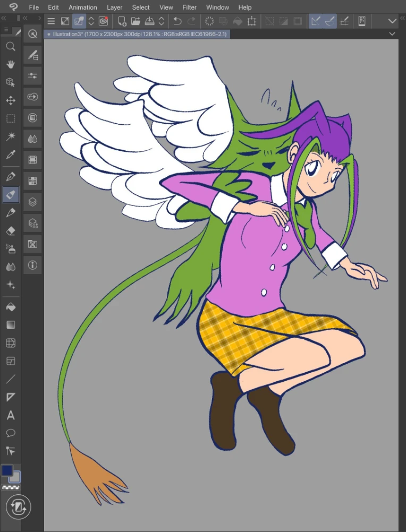Open a file via folder icon
Screen dimensions: 406x532
point(136,21)
